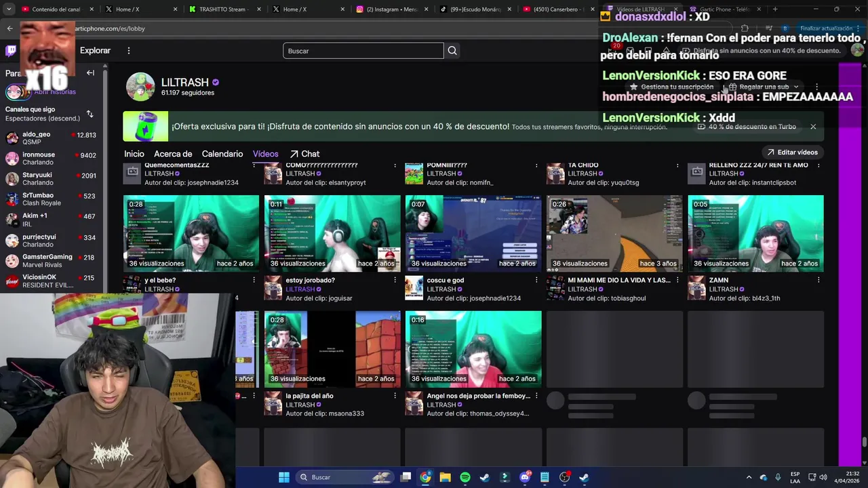Click Finalizar actualización button in browser
868x488 pixels.
pos(826,28)
